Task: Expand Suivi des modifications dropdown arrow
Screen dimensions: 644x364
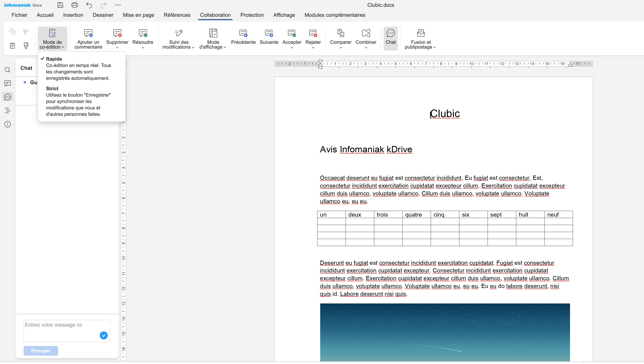Action: coord(193,48)
